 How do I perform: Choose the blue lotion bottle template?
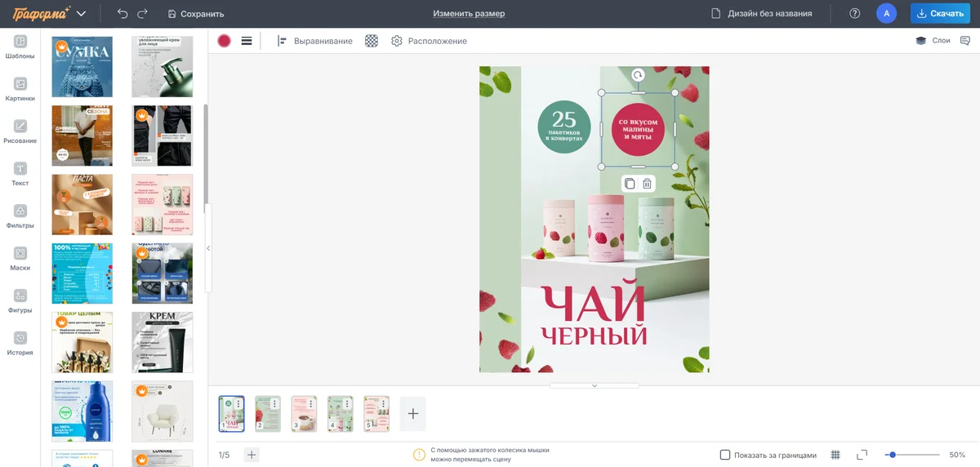tap(82, 411)
